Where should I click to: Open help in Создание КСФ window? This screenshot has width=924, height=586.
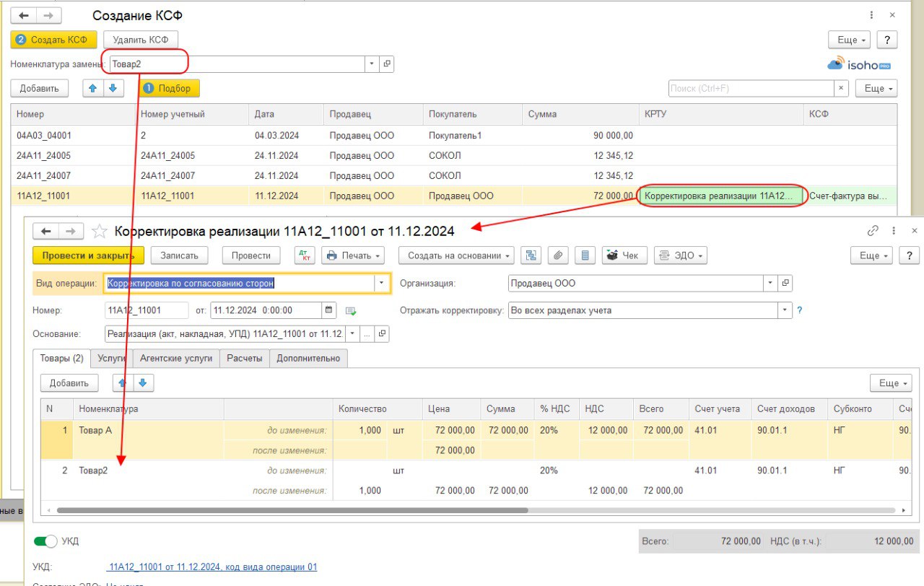pos(886,40)
